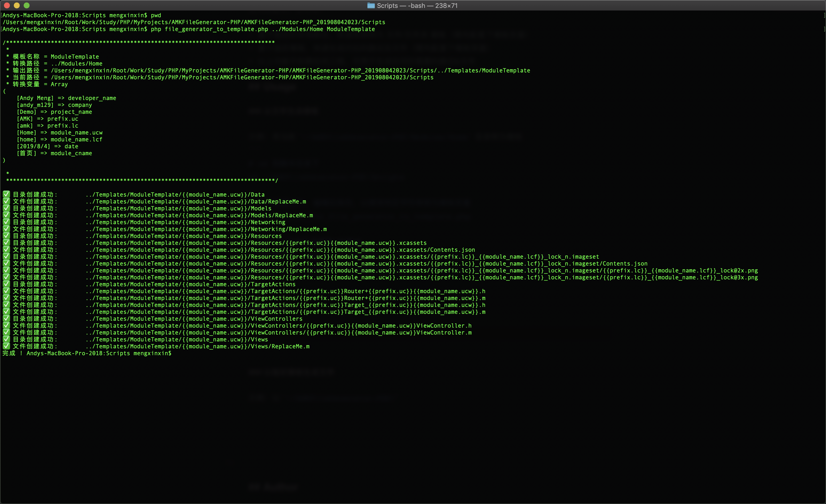Screen dimensions: 826x504
Task: Click the checkmark beside the Networking/ReplaceMe.m line
Action: click(6, 229)
